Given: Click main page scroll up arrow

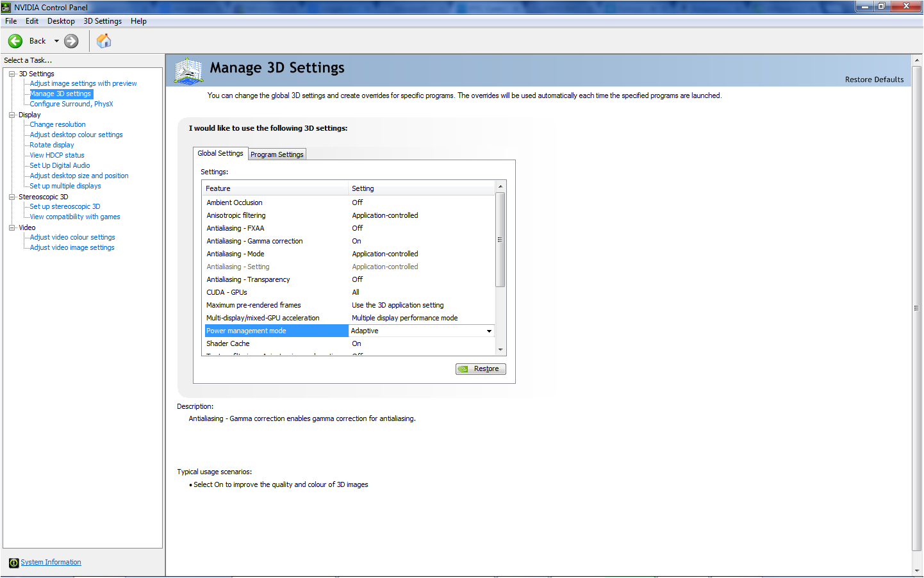Looking at the screenshot, I should point(917,60).
